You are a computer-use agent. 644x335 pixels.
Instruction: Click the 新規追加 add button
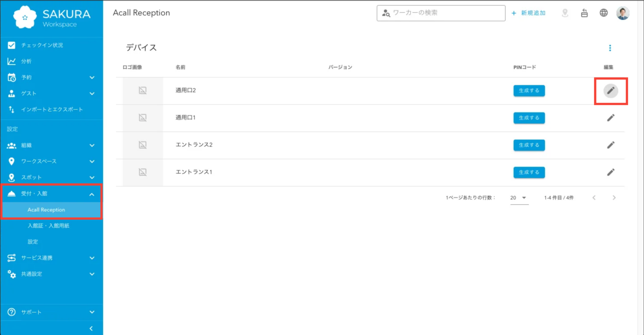coord(529,13)
